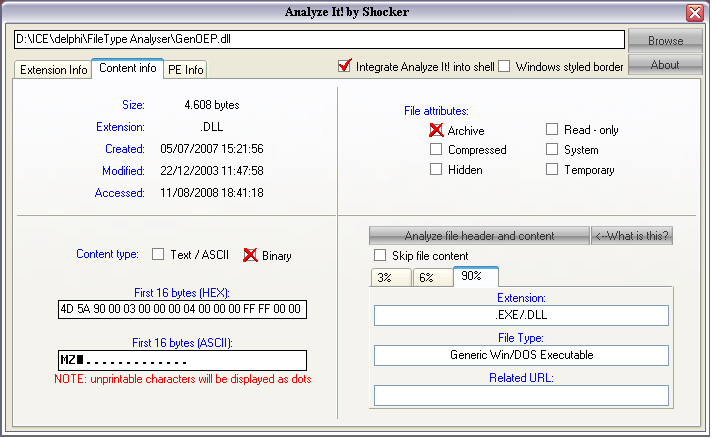This screenshot has height=438, width=712.
Task: Uncheck the Archive attribute
Action: (436, 130)
